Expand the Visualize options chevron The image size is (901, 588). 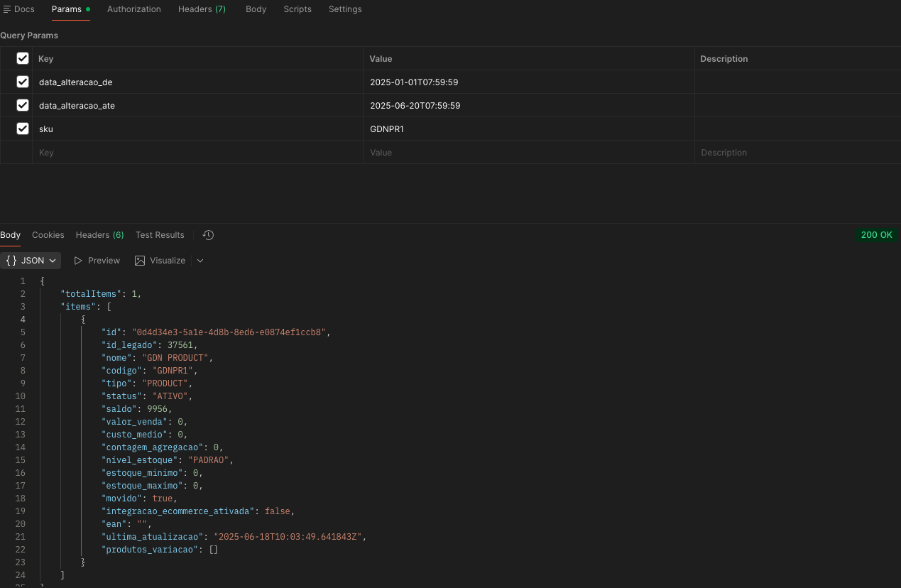point(200,261)
